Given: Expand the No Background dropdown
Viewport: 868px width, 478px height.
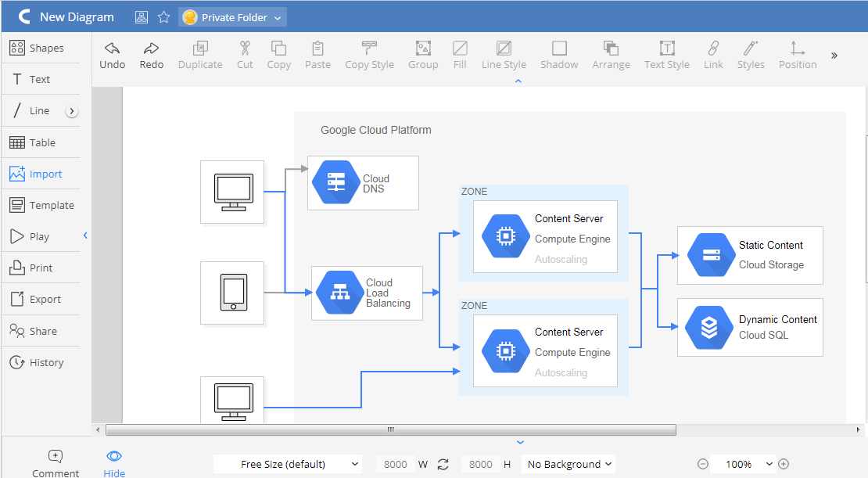Looking at the screenshot, I should coord(569,464).
